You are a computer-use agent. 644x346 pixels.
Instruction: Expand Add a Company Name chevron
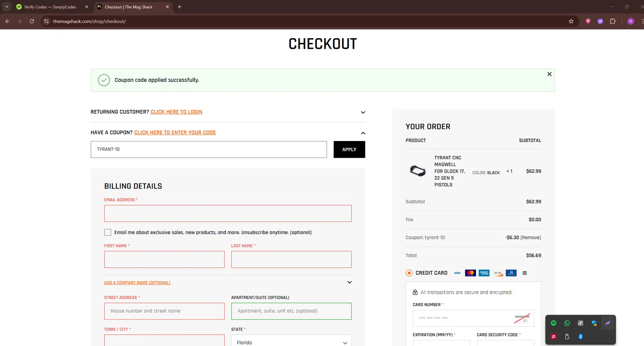(x=349, y=283)
